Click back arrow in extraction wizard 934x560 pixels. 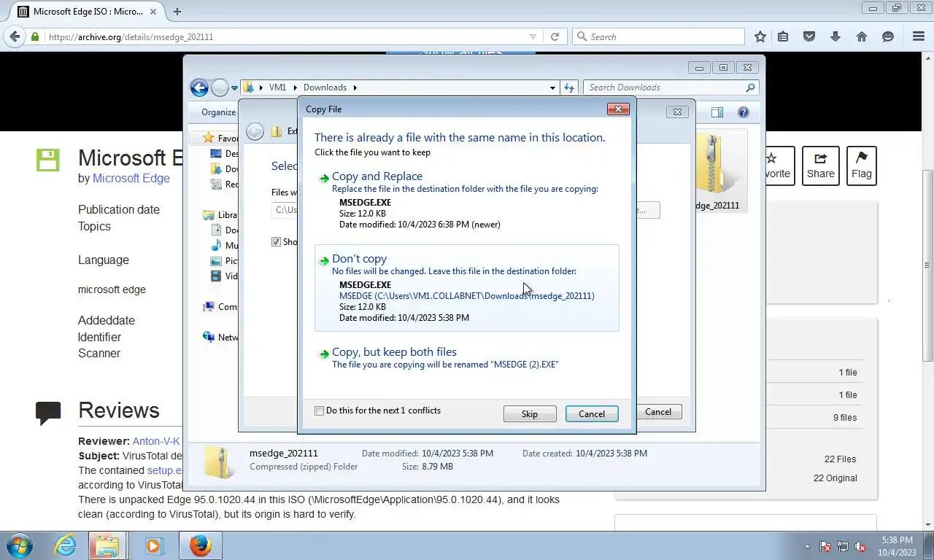[x=255, y=131]
